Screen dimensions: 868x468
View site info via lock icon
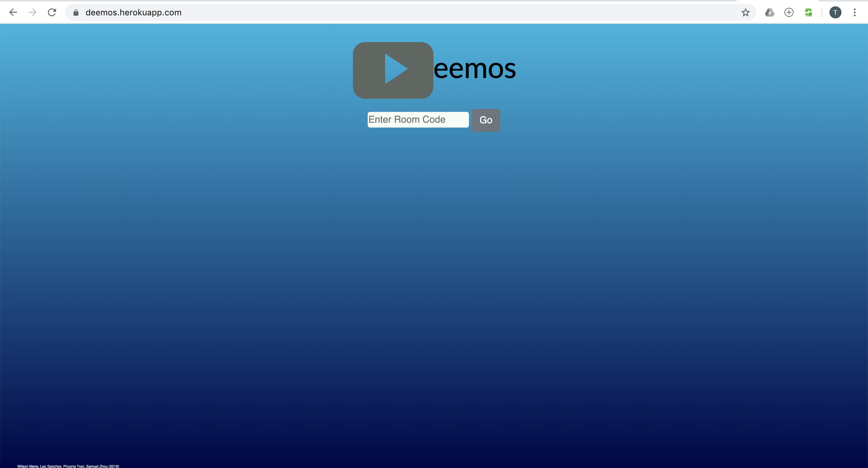(76, 12)
